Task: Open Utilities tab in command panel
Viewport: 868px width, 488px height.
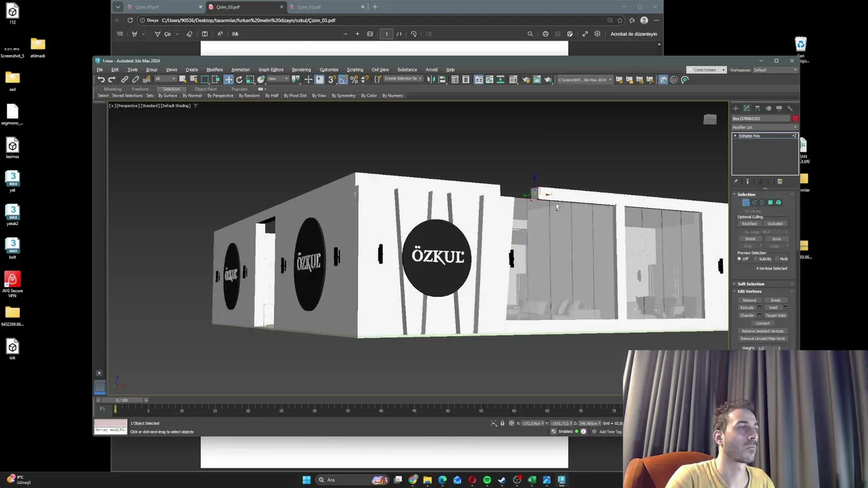Action: tap(790, 108)
